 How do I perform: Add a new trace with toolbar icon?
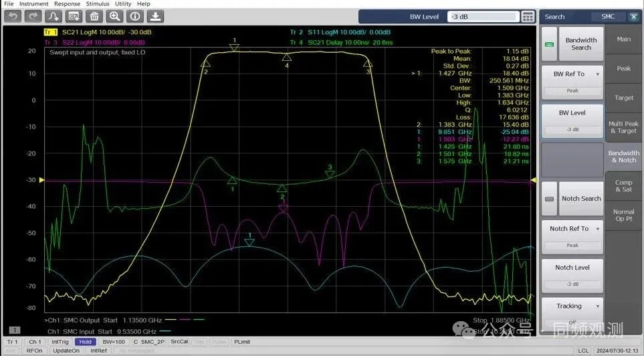click(x=53, y=17)
